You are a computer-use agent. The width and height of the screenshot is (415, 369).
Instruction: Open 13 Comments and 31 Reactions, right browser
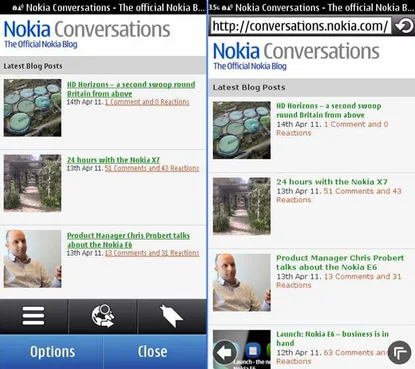point(339,281)
